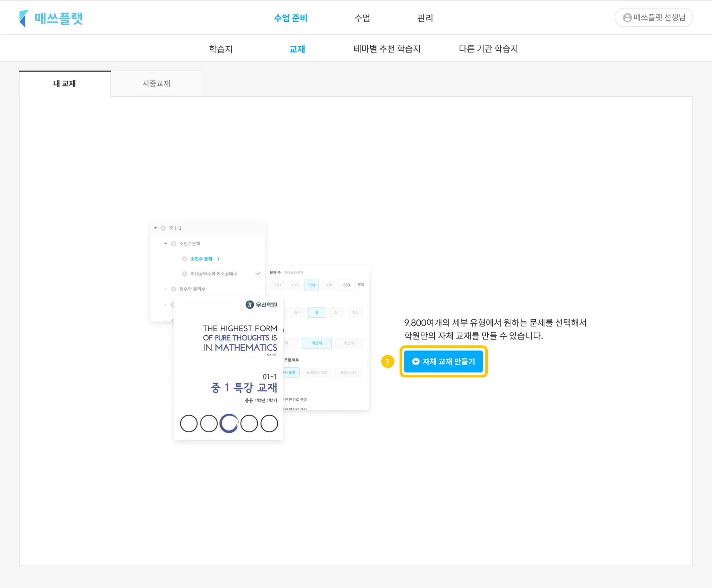
Task: Click the plus icon beside 중 1-1
Action: coord(163,228)
